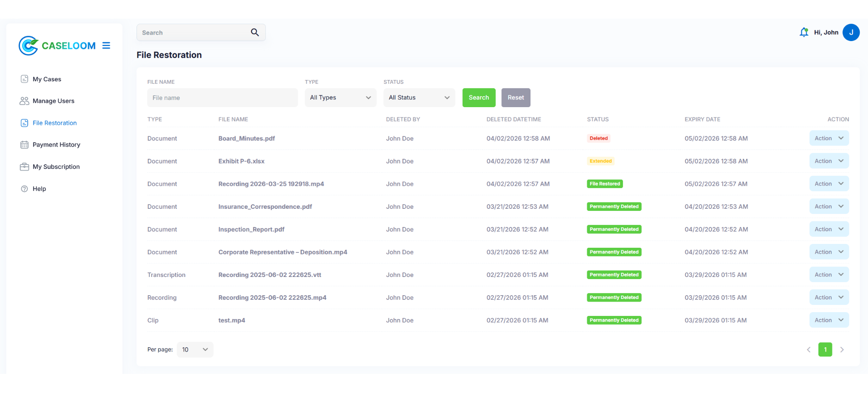Click the next page arrow
This screenshot has width=868, height=393.
pyautogui.click(x=842, y=350)
